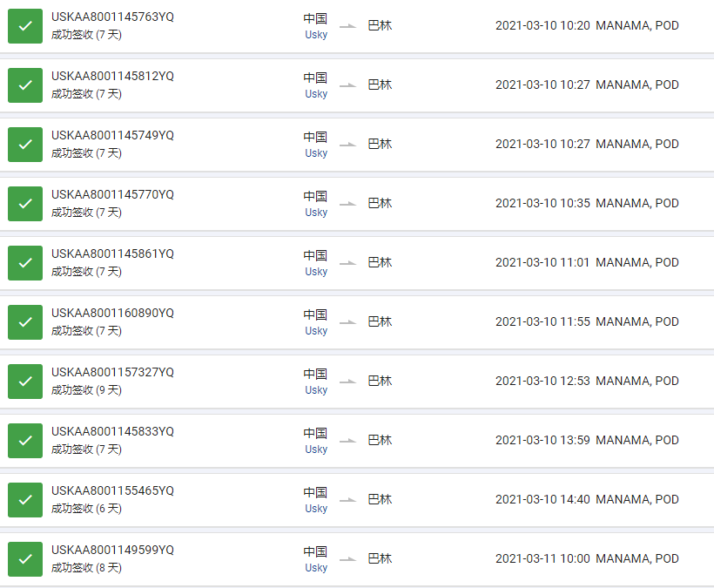Viewport: 714px width, 588px height.
Task: Click 成功签收 (9 天) status text
Action: [x=86, y=390]
